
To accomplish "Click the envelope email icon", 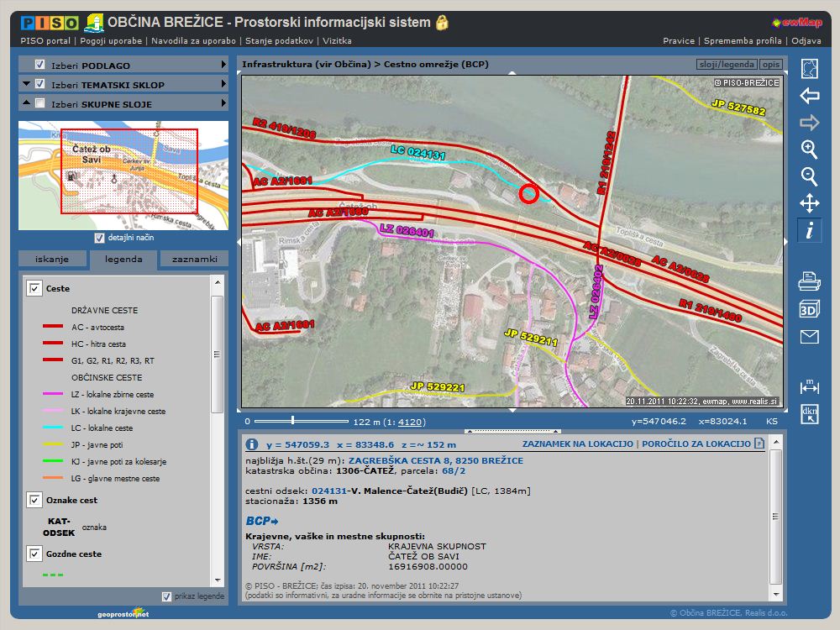I will pos(809,337).
